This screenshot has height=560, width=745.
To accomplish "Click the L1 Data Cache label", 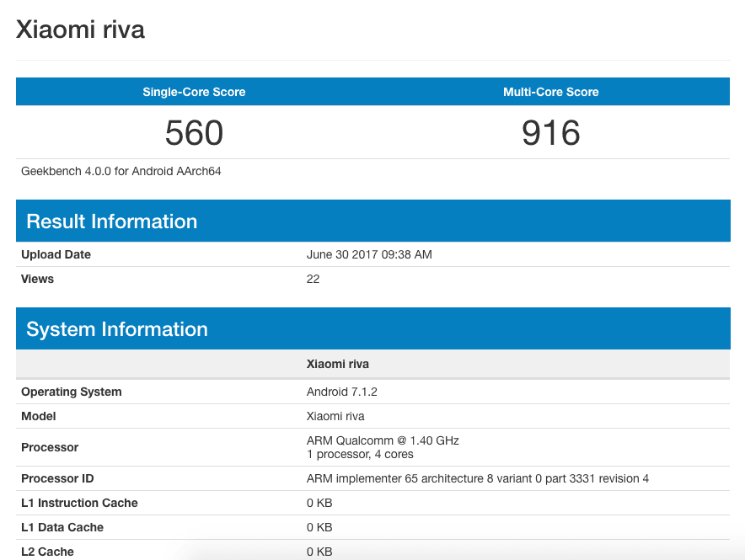I will click(x=62, y=527).
